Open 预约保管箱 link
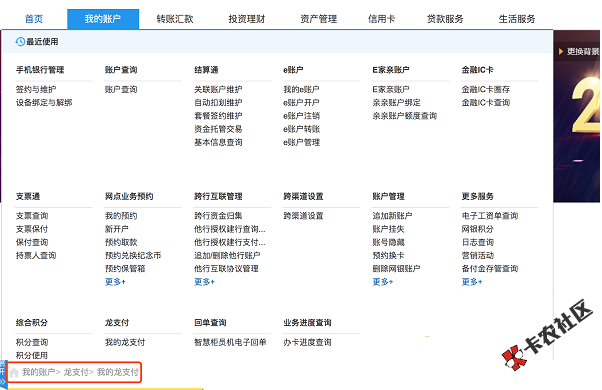602x390 pixels. pos(125,268)
